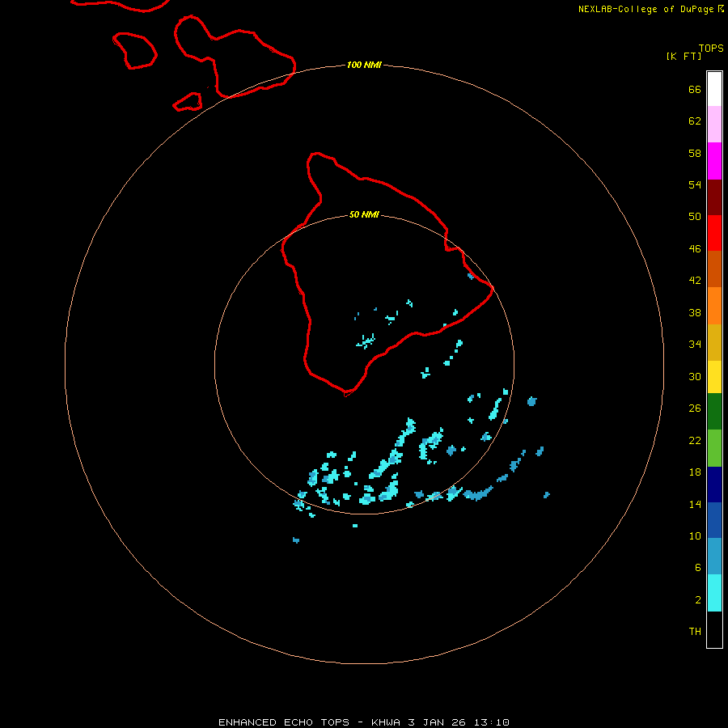Click the [K FT] units label
The height and width of the screenshot is (728, 728).
pos(684,56)
